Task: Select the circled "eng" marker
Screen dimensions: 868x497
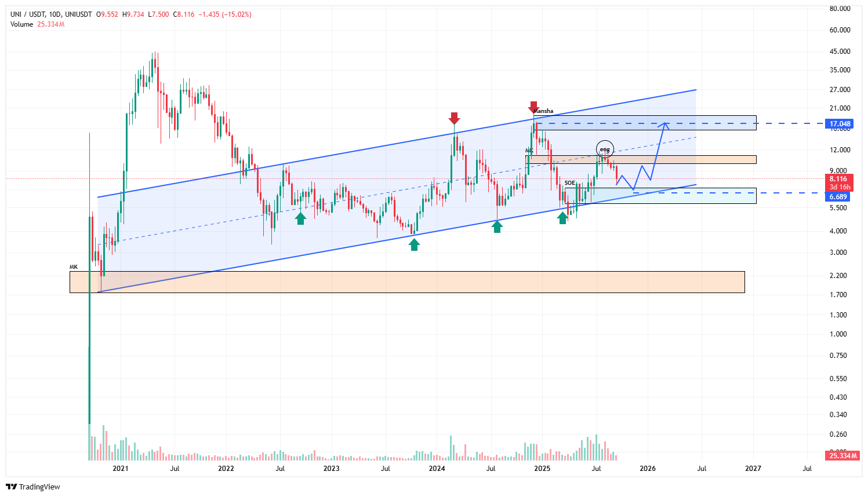Action: (x=605, y=149)
